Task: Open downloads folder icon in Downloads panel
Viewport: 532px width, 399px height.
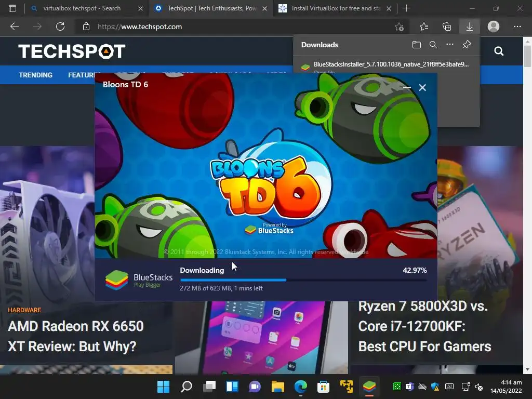Action: (x=416, y=45)
